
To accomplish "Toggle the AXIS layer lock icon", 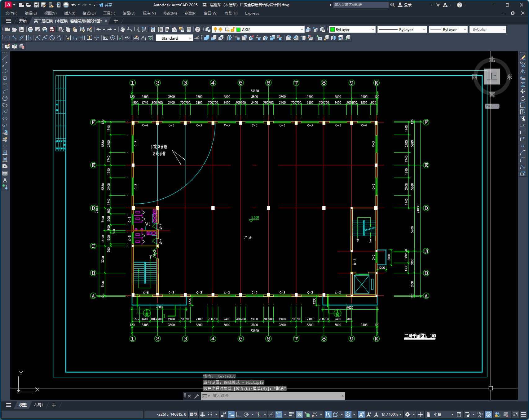I will [233, 29].
